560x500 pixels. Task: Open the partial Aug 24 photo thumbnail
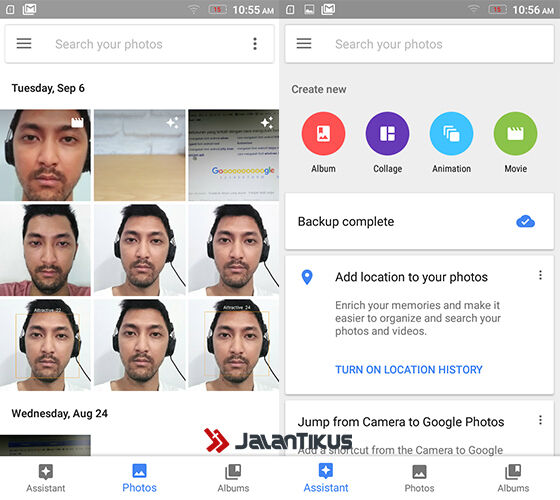point(45,445)
